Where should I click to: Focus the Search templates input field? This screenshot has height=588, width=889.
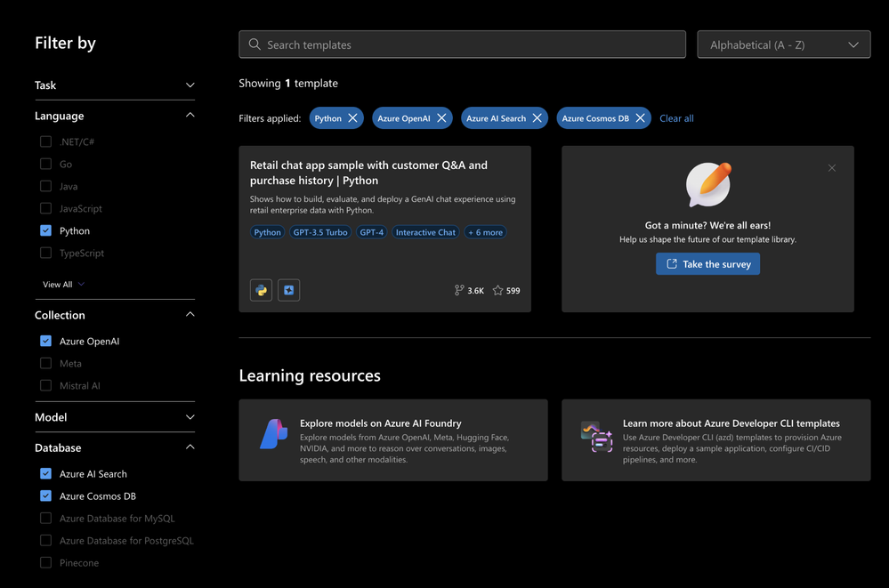pyautogui.click(x=462, y=44)
